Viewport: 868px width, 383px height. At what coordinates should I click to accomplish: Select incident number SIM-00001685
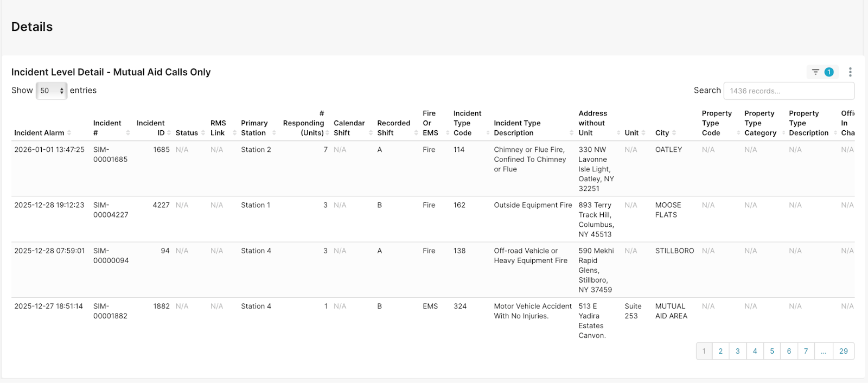(x=110, y=155)
